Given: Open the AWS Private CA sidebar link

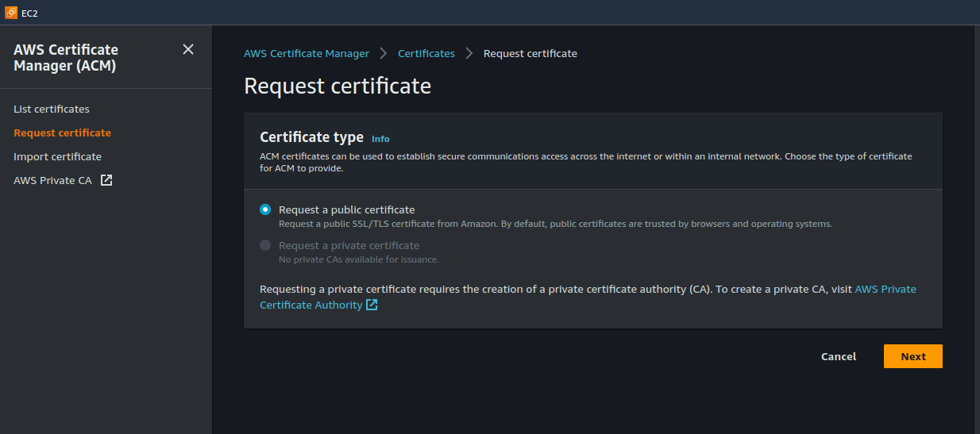Looking at the screenshot, I should point(52,180).
